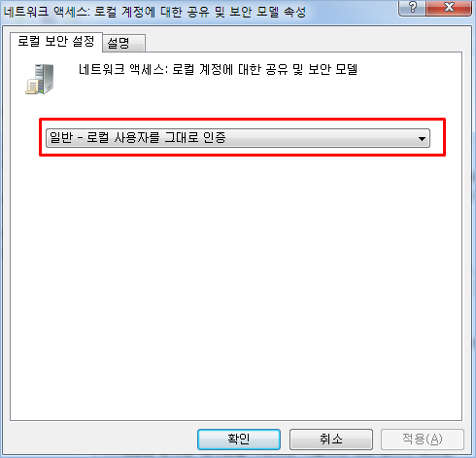476x458 pixels.
Task: Cancel changes with the 취소 button
Action: [331, 440]
